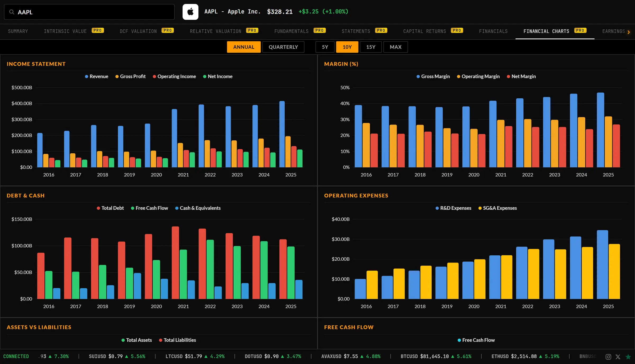Switch to Quarterly period
635x364 pixels.
click(283, 47)
